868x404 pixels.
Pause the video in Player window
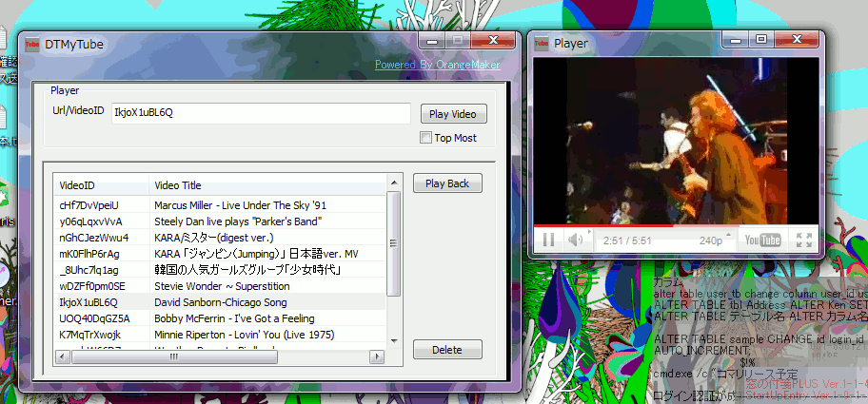pyautogui.click(x=548, y=240)
